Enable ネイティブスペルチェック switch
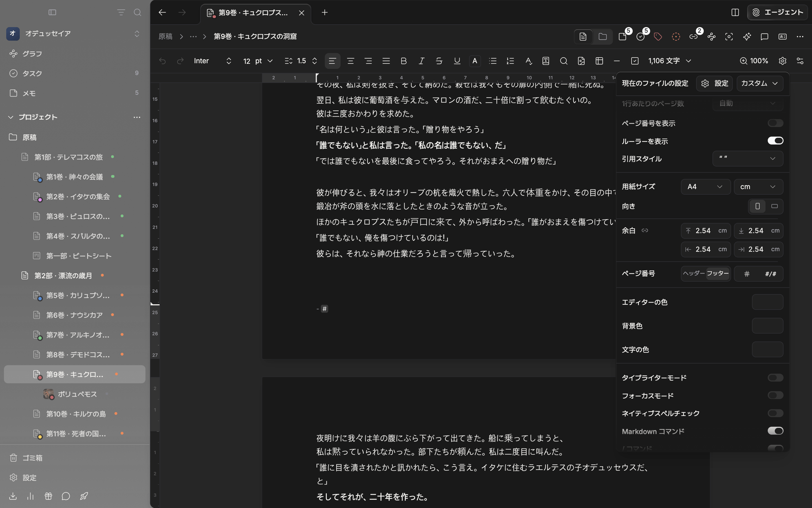This screenshot has width=812, height=508. pos(775,413)
